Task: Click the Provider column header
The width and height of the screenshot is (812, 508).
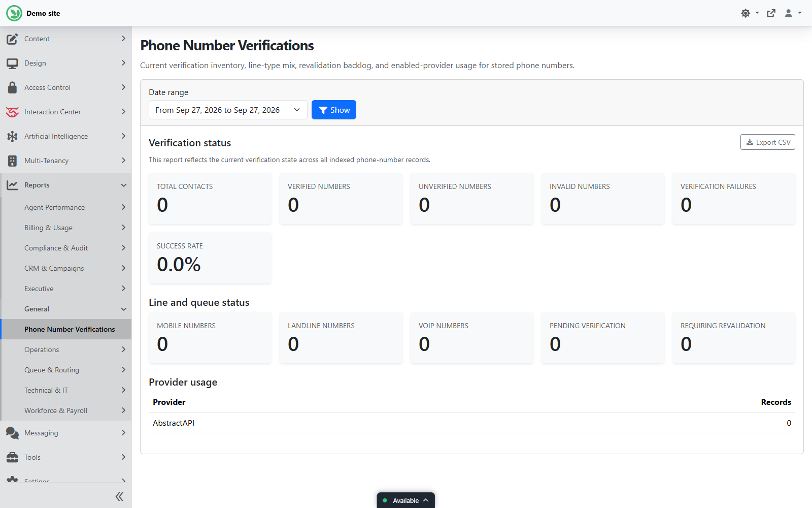Action: [169, 402]
